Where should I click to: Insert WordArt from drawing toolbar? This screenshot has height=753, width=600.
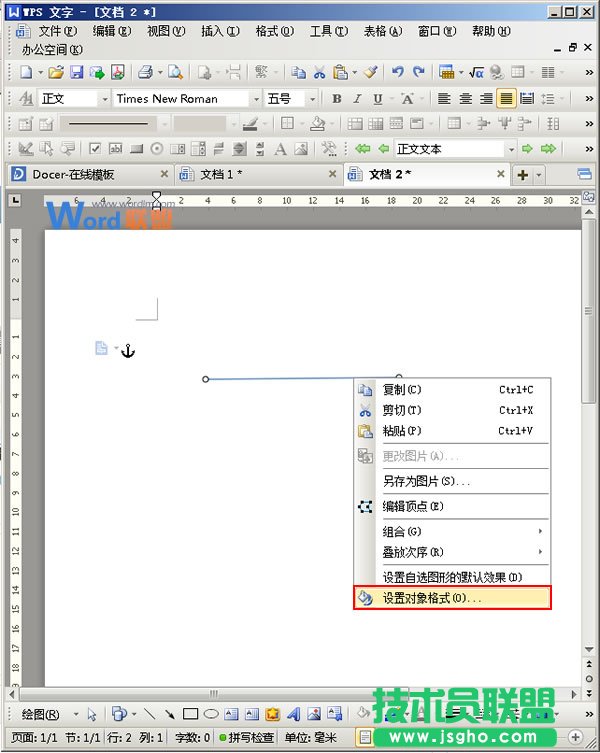pos(293,714)
